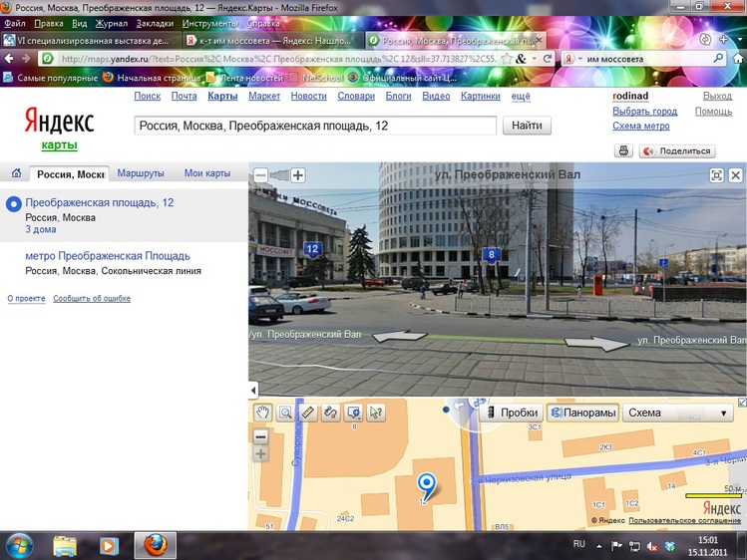Screen dimensions: 747x560
Task: Go to the maps home icon tab
Action: (16, 173)
